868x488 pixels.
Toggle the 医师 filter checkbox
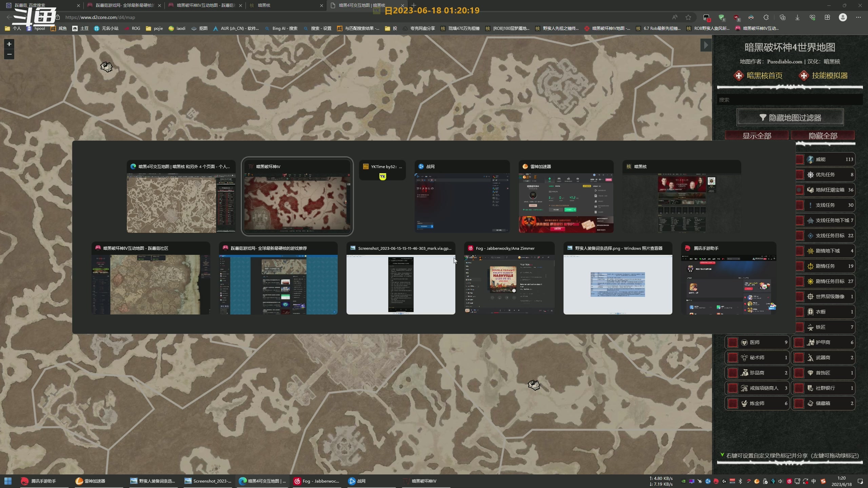pos(733,342)
